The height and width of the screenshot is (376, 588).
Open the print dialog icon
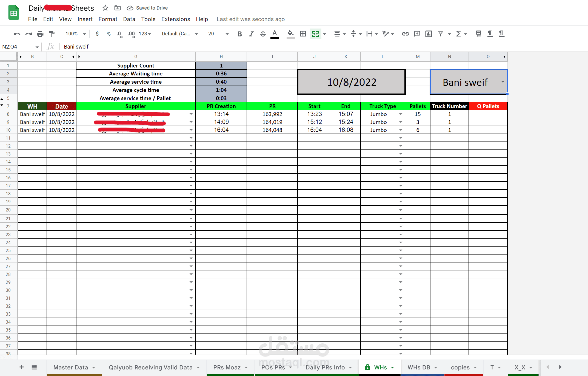pos(40,34)
